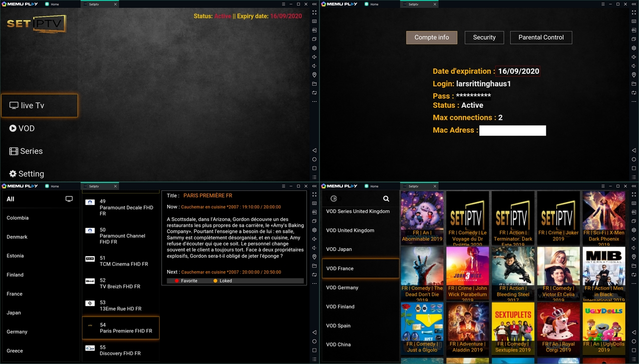Open hamburger menu in main menu window title bar
The width and height of the screenshot is (639, 364).
pyautogui.click(x=284, y=4)
